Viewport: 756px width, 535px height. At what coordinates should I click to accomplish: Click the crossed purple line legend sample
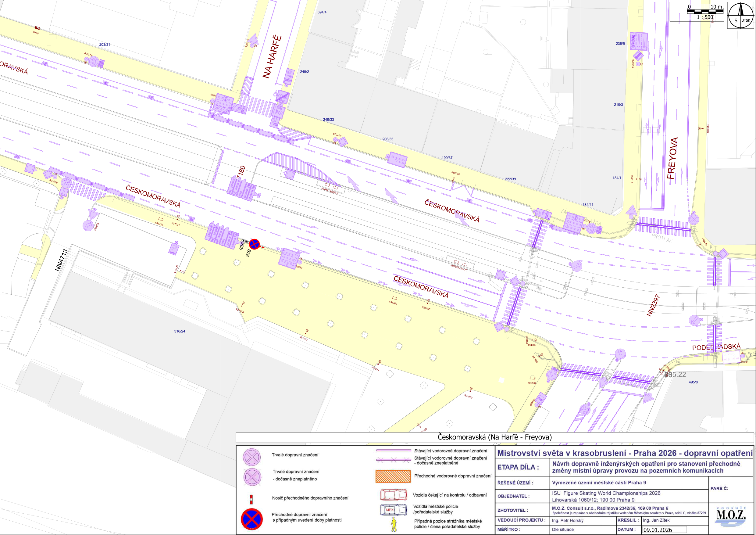click(x=394, y=460)
